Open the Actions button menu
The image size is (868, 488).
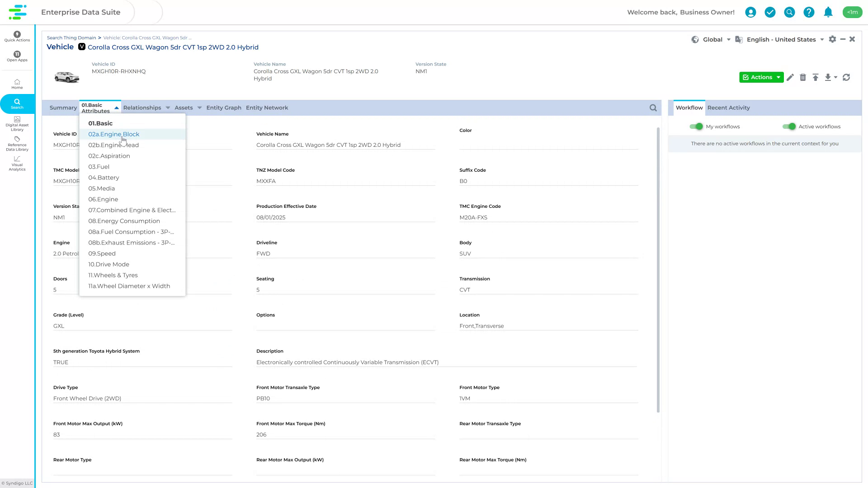point(761,77)
